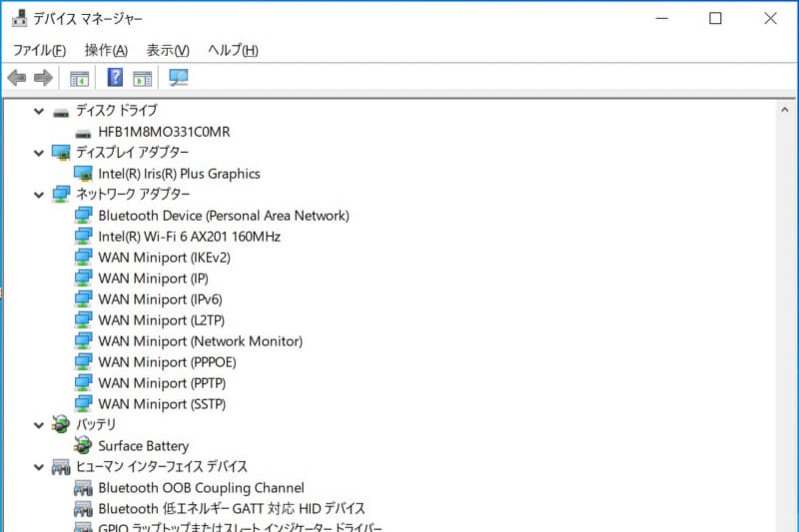Select Bluetooth 低エネルギー GATT 対応 HID デバイス text
Screen dimensions: 799x532
click(x=232, y=509)
